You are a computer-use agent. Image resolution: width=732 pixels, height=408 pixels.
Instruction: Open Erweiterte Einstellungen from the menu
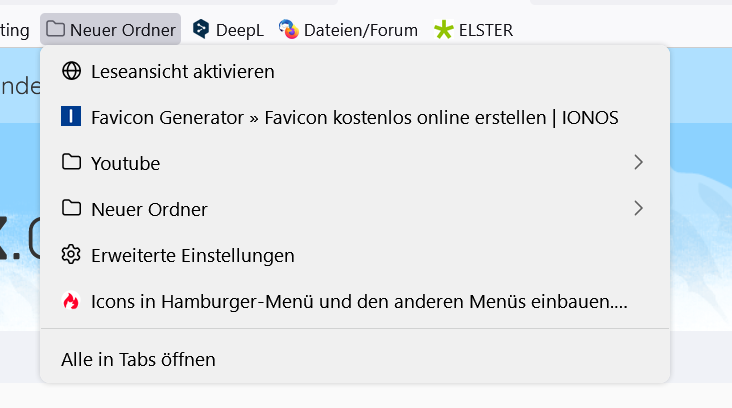tap(192, 255)
